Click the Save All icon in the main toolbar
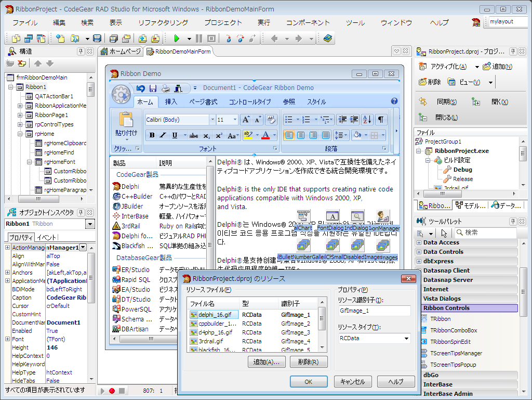Image resolution: width=532 pixels, height=400 pixels. [113, 38]
